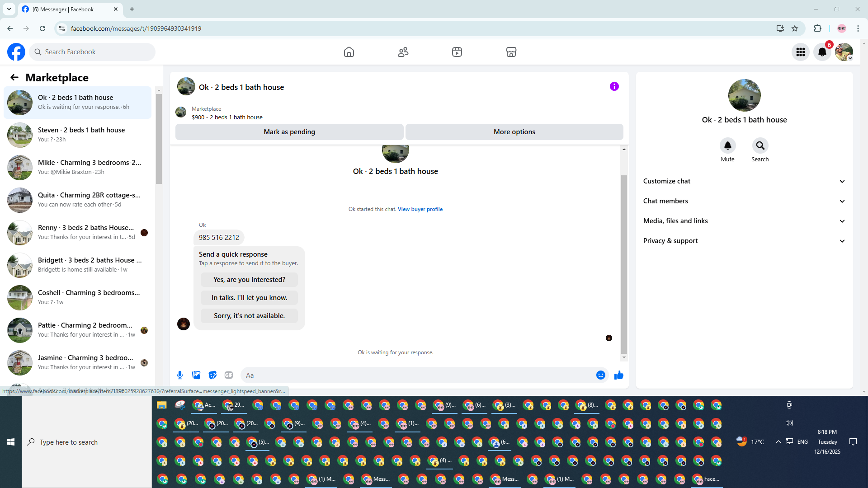Click the Search Facebook field

(x=92, y=52)
